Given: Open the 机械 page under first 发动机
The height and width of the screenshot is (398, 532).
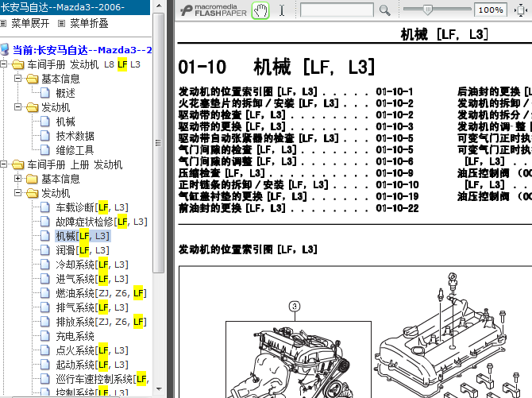Looking at the screenshot, I should (65, 122).
